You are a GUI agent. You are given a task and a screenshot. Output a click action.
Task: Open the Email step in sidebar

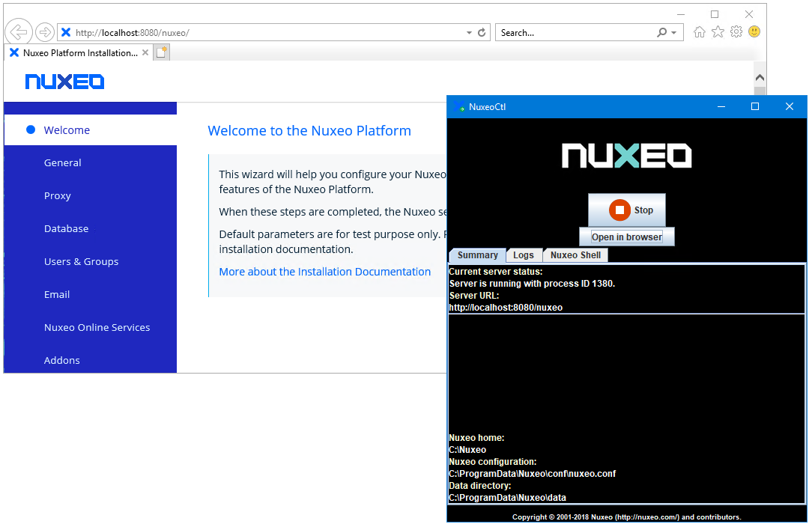tap(57, 294)
